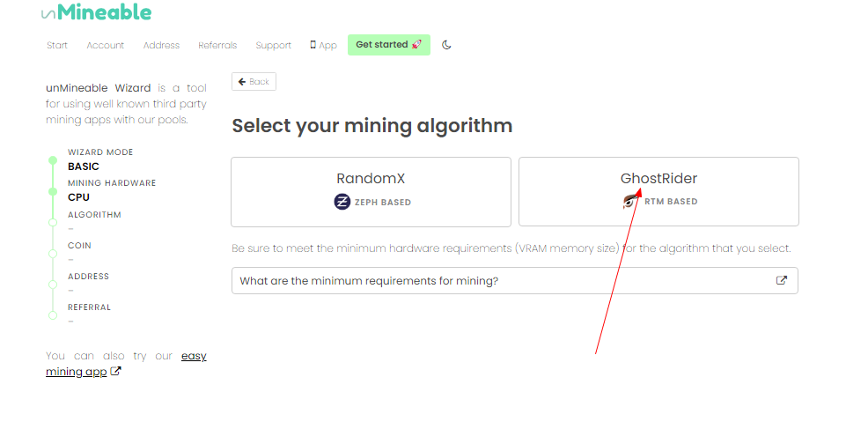
Task: Open external link icon for minimum requirements
Action: (x=781, y=280)
